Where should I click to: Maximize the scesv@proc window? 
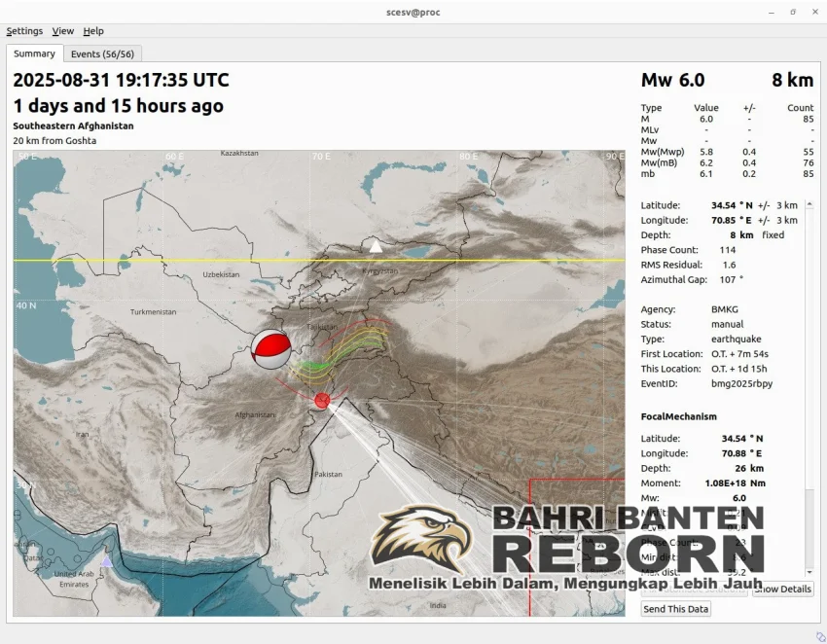793,12
